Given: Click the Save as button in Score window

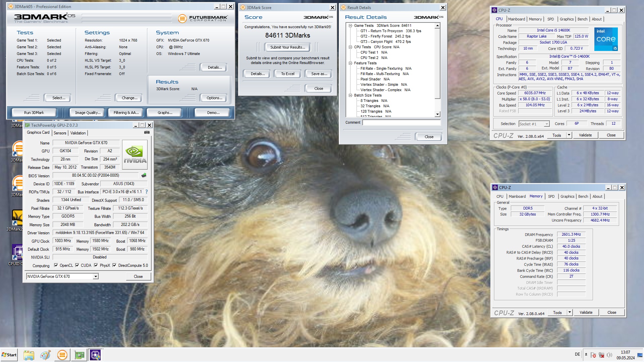Looking at the screenshot, I should pyautogui.click(x=319, y=74).
